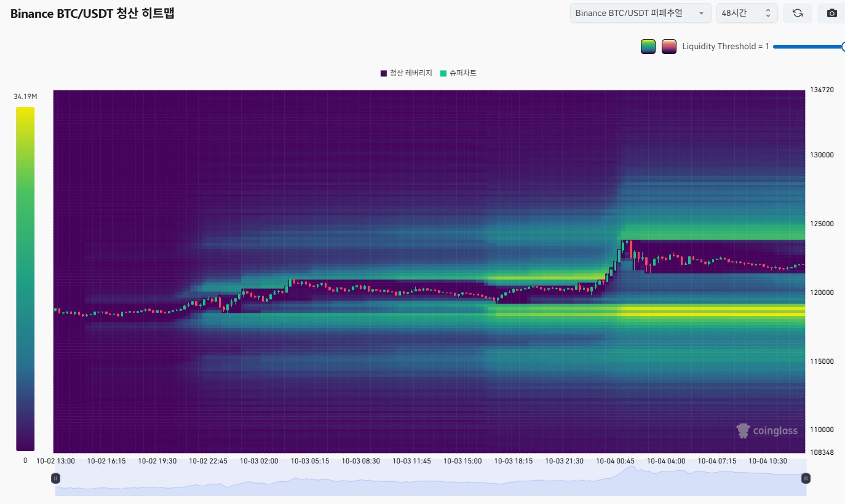Click the 134720 price axis label
Viewport: 845px width, 504px height.
pyautogui.click(x=822, y=90)
